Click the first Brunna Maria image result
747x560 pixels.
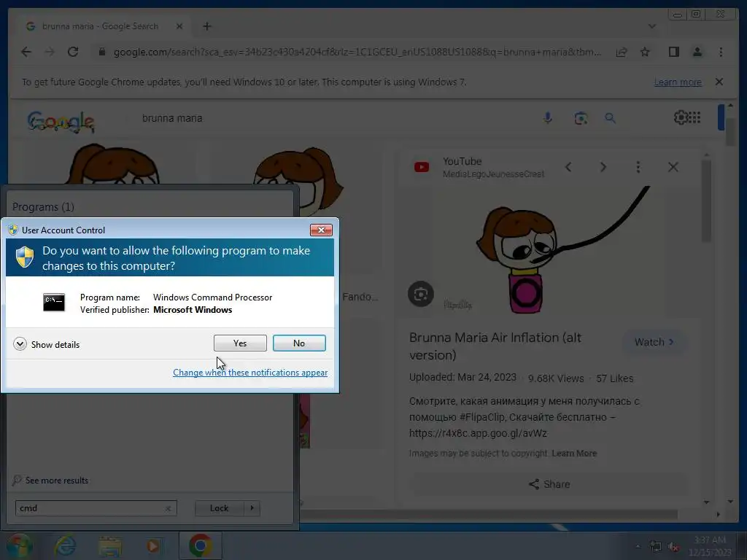tap(112, 164)
